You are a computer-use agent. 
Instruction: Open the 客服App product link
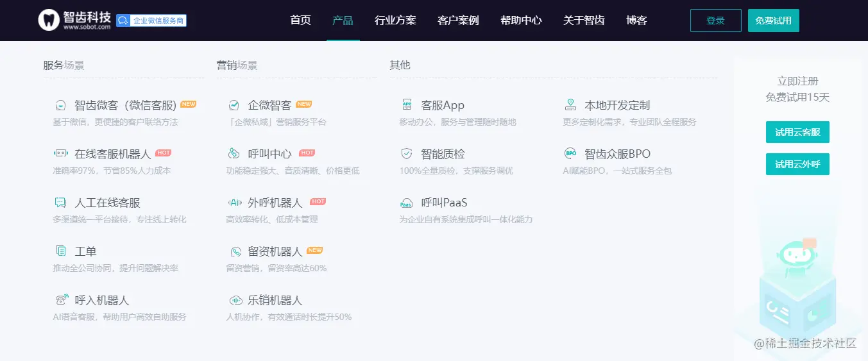point(443,105)
